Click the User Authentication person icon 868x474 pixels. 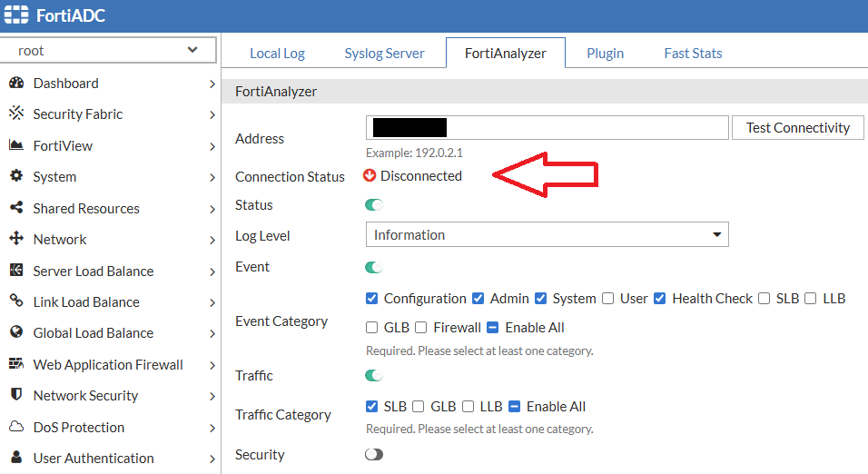click(16, 458)
